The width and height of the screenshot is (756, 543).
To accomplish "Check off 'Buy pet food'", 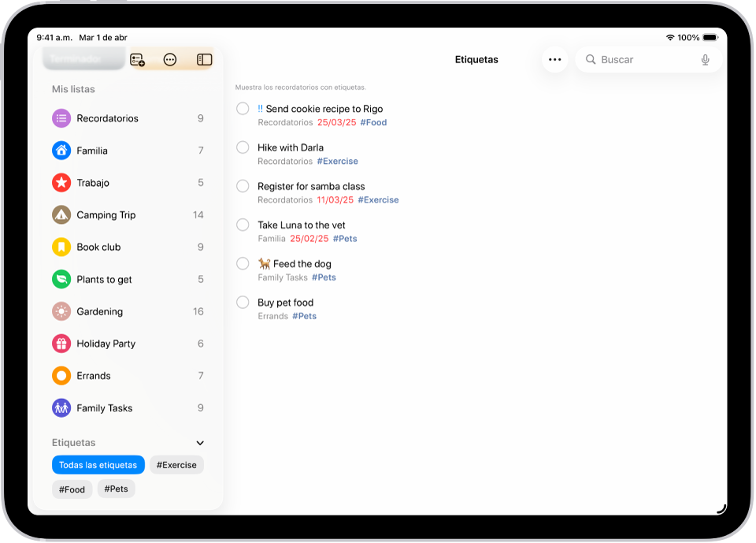I will tap(243, 302).
